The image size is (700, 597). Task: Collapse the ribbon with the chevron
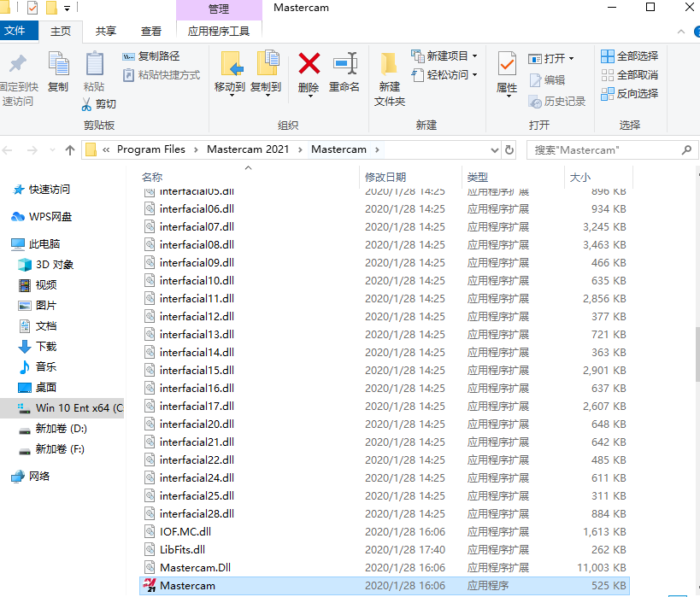pyautogui.click(x=681, y=32)
